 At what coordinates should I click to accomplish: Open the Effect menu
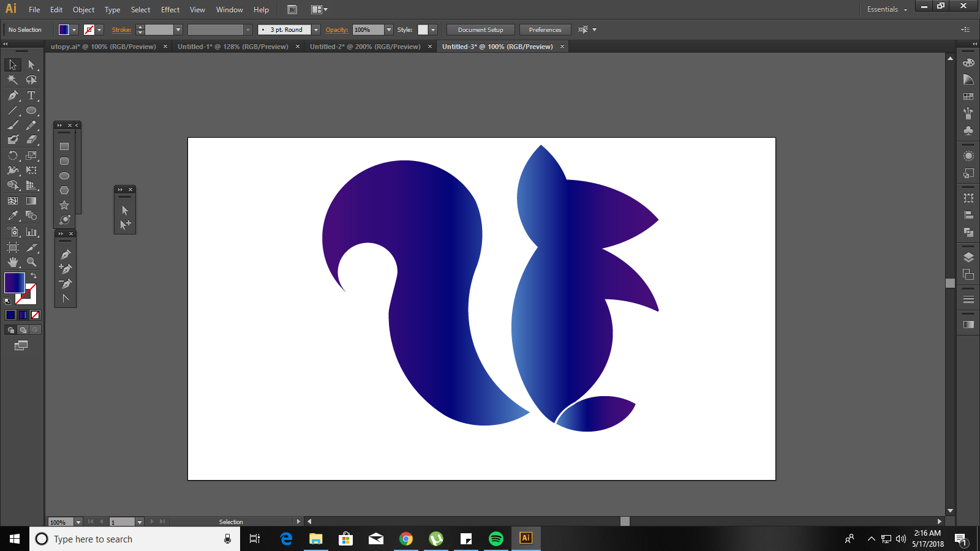170,10
